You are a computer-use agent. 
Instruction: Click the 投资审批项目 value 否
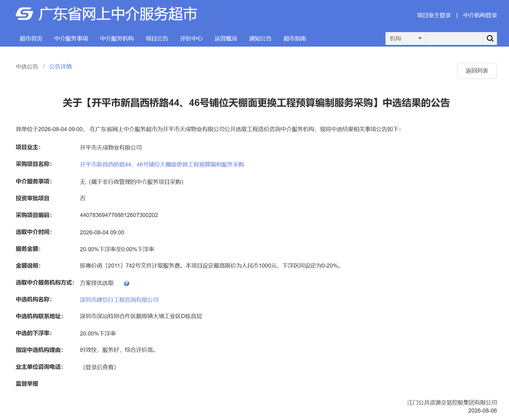[83, 198]
